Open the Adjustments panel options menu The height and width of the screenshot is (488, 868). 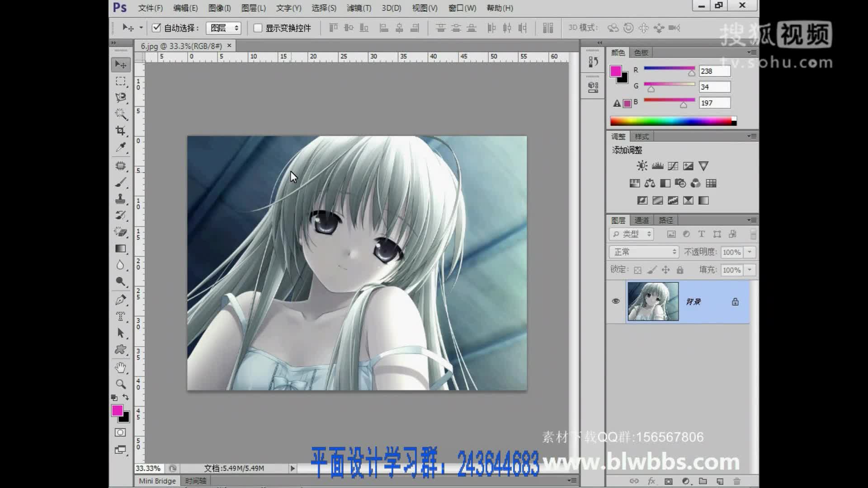(x=752, y=136)
